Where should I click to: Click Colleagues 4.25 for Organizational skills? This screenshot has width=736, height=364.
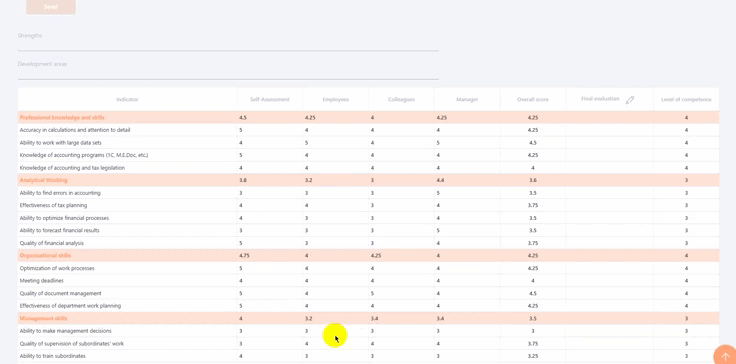(376, 256)
